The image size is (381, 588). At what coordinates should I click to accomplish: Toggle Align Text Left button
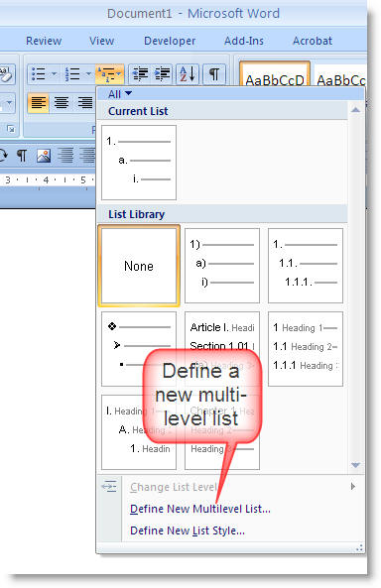coord(39,102)
